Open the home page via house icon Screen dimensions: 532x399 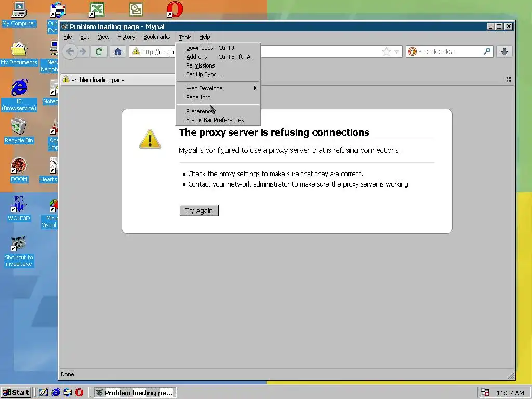pos(118,51)
